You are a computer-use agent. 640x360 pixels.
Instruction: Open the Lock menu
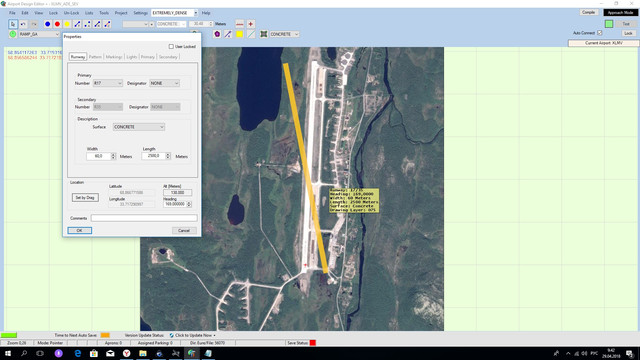[x=53, y=13]
